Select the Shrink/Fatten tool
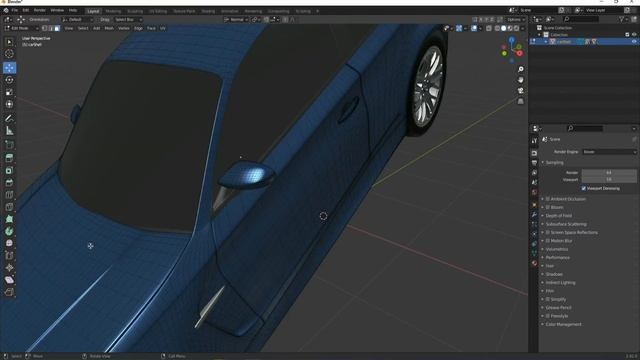 (x=9, y=268)
